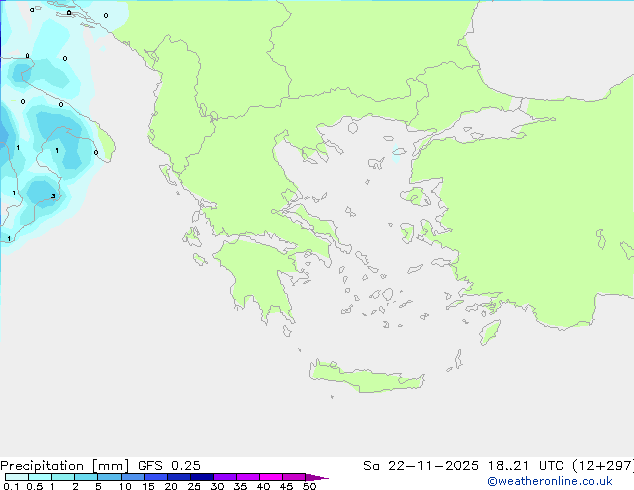The height and width of the screenshot is (490, 634).
Task: Click the legend label '50'
Action: coord(309,486)
